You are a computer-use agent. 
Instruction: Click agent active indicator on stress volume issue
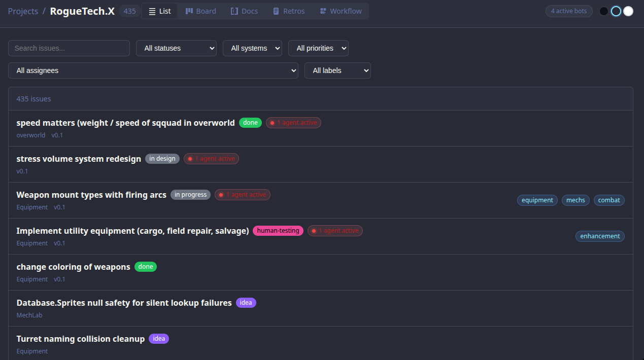(x=211, y=159)
